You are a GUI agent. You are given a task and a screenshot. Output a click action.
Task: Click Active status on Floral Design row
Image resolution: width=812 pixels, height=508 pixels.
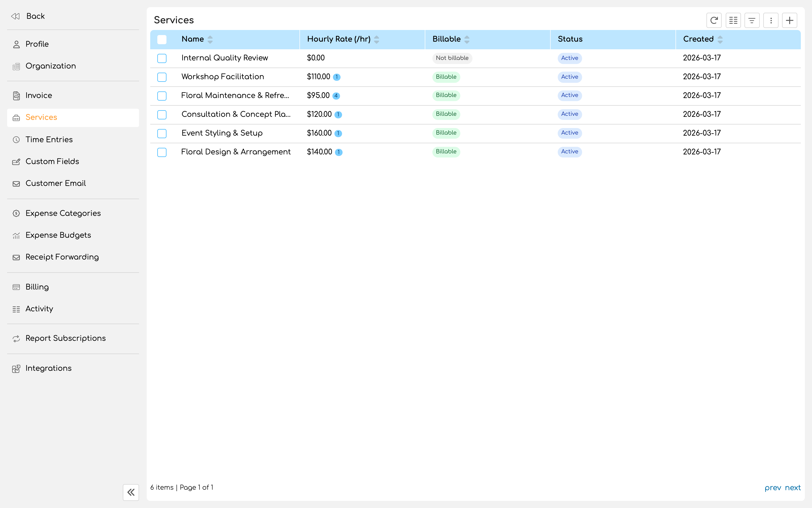point(569,152)
